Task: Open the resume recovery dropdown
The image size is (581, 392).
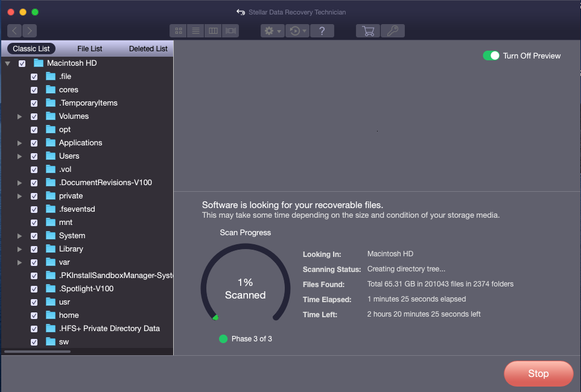Action: click(297, 31)
